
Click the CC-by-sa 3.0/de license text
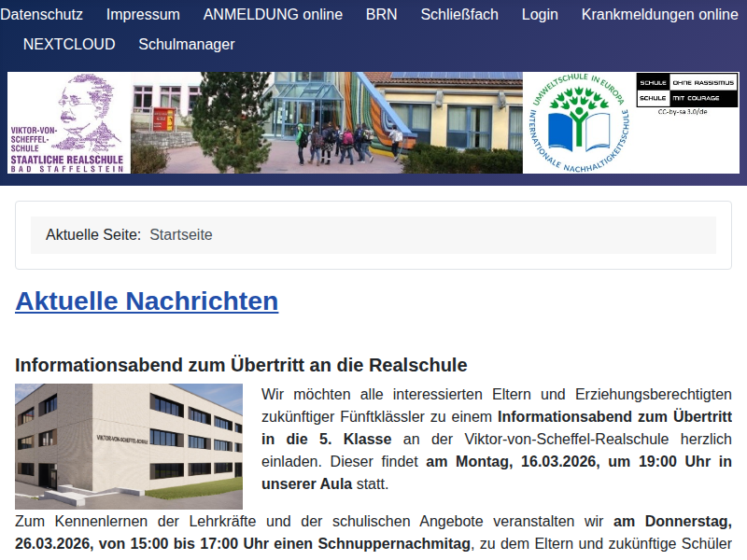point(683,111)
